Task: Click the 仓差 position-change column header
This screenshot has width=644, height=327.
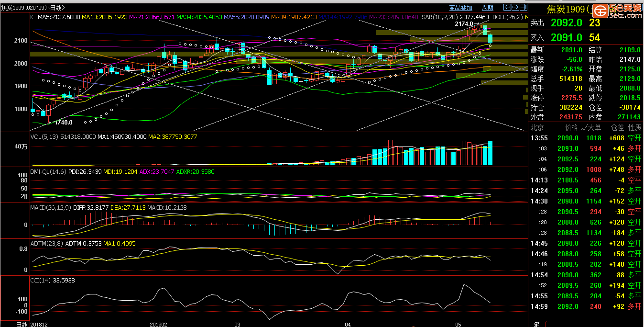Action: click(617, 127)
